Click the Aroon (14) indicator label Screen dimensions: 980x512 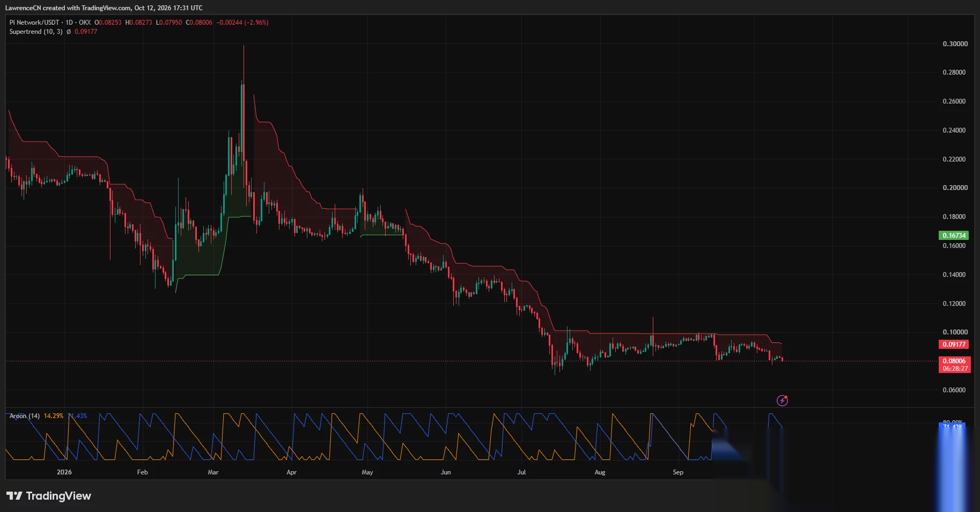pyautogui.click(x=25, y=416)
